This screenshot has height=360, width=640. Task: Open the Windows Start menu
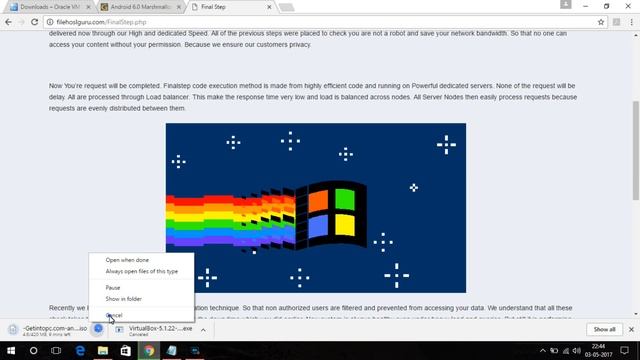click(x=11, y=351)
